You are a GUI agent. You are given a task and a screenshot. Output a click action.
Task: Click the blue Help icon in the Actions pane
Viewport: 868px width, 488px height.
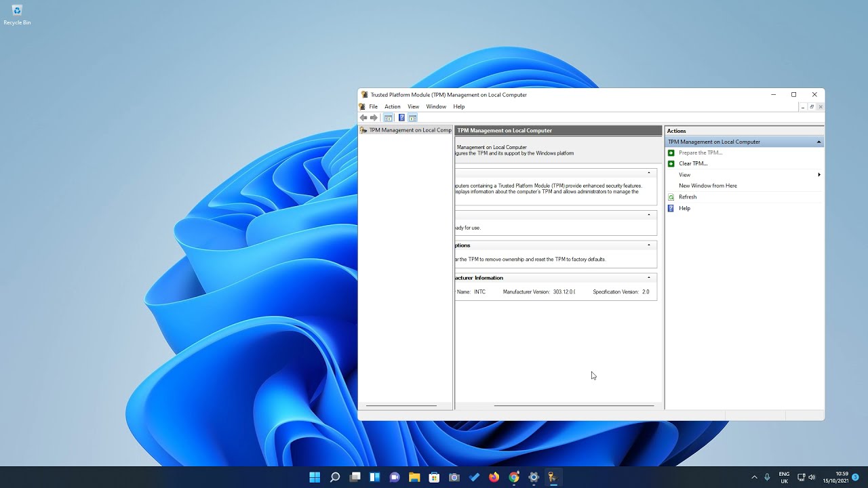[671, 208]
